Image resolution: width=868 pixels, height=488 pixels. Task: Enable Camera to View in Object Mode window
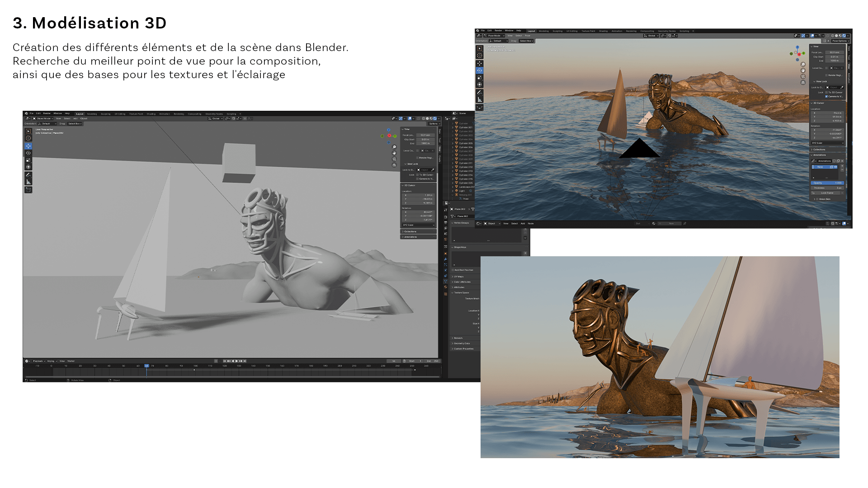click(x=417, y=179)
